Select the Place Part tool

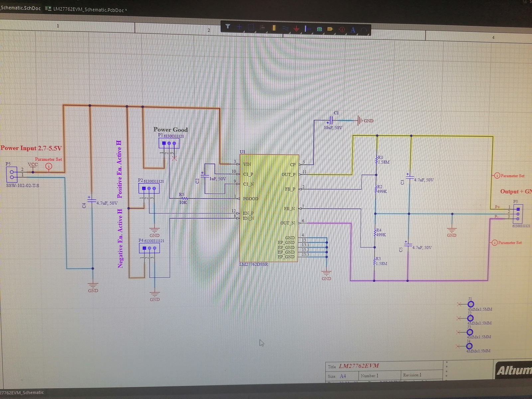click(x=274, y=28)
